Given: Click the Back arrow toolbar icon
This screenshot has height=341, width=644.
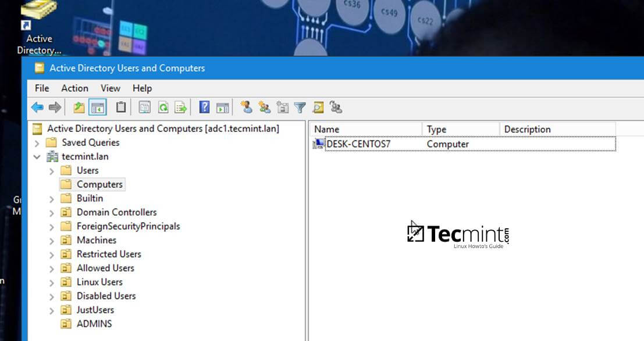Looking at the screenshot, I should tap(37, 107).
